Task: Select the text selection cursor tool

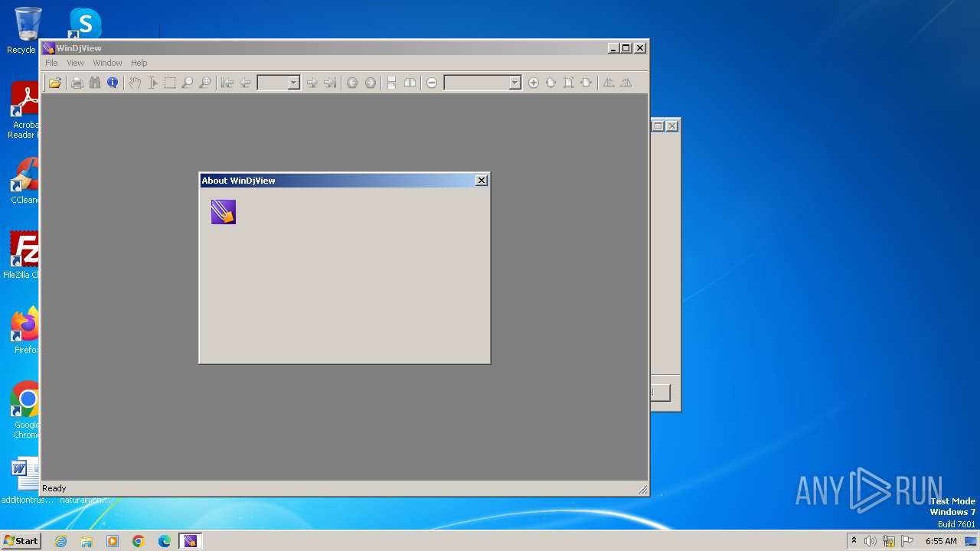Action: point(152,83)
